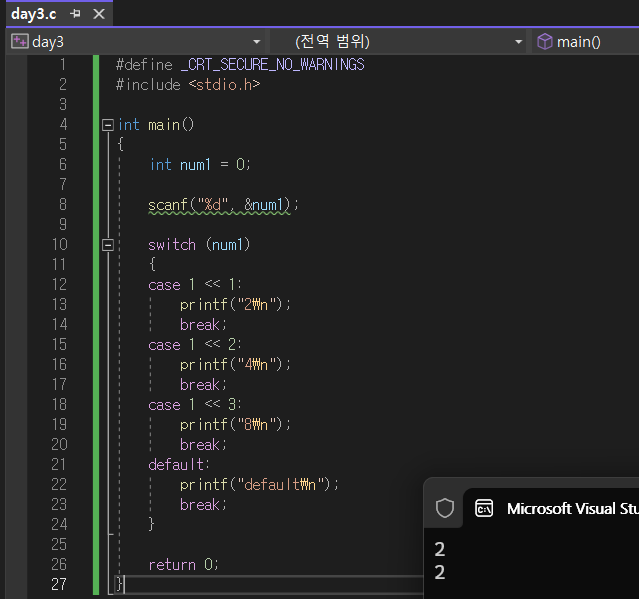Viewport: 639px width, 599px height.
Task: Click 'case 1 << 3:' label
Action: pos(195,405)
